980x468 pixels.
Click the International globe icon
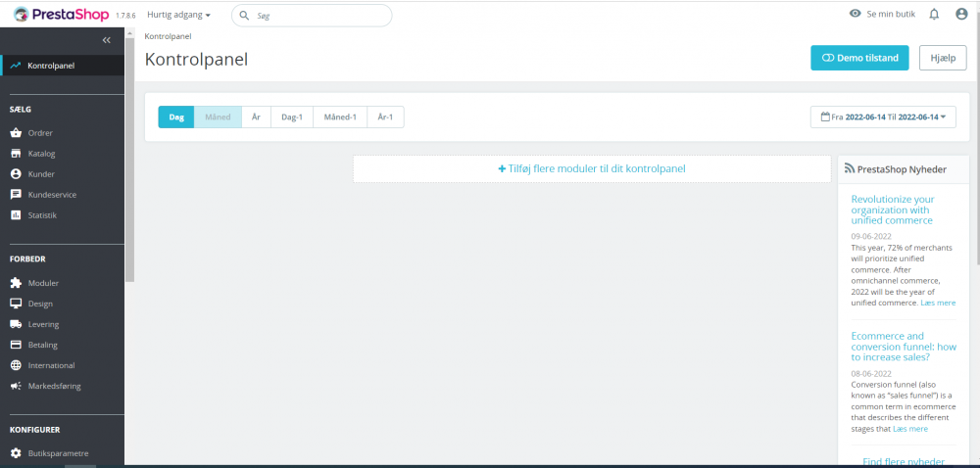click(x=16, y=365)
